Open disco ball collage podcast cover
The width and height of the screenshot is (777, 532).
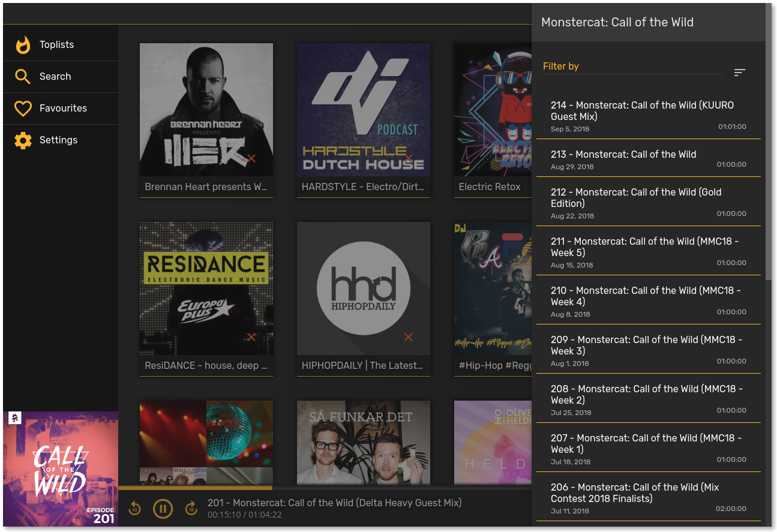coord(206,443)
